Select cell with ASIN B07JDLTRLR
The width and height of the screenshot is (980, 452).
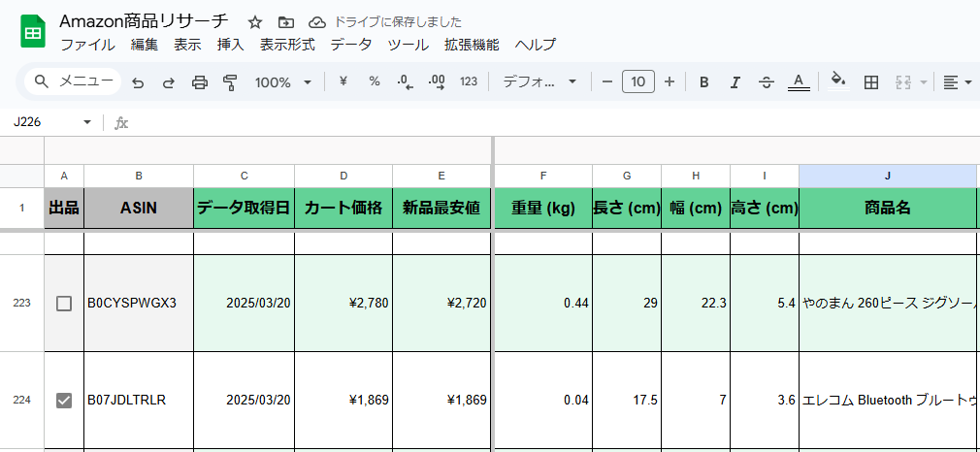click(x=139, y=401)
